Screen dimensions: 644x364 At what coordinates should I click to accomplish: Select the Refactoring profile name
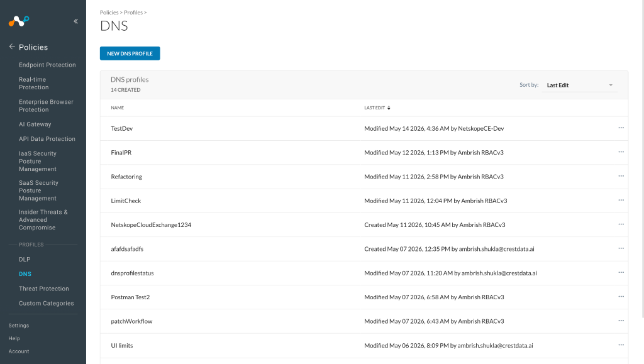tap(126, 177)
